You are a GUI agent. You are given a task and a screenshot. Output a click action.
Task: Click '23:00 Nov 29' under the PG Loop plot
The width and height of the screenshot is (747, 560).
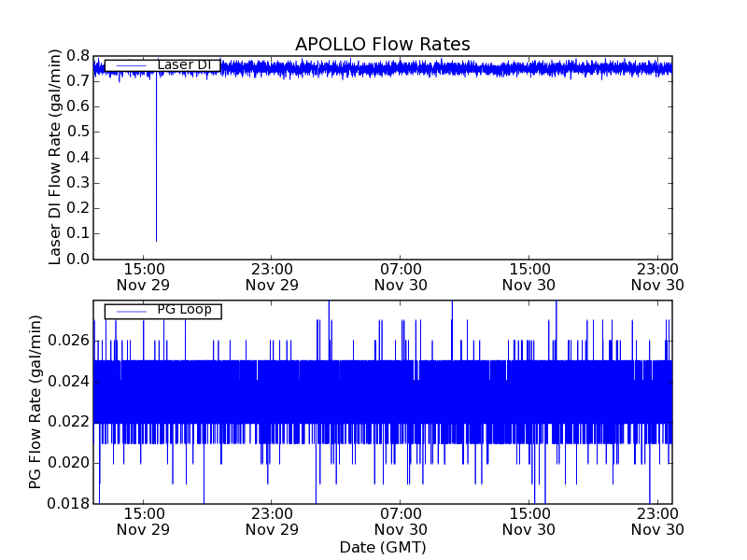pos(272,522)
